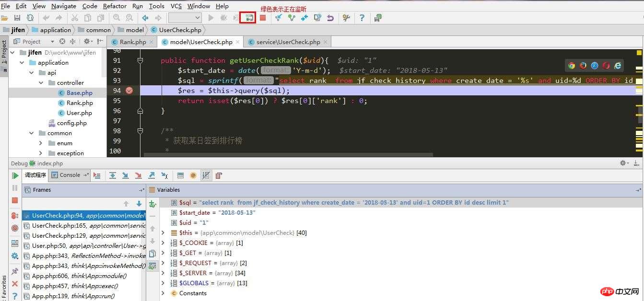This screenshot has height=301, width=644.
Task: Click the editor horizontal scrollbar thumb
Action: [288, 155]
